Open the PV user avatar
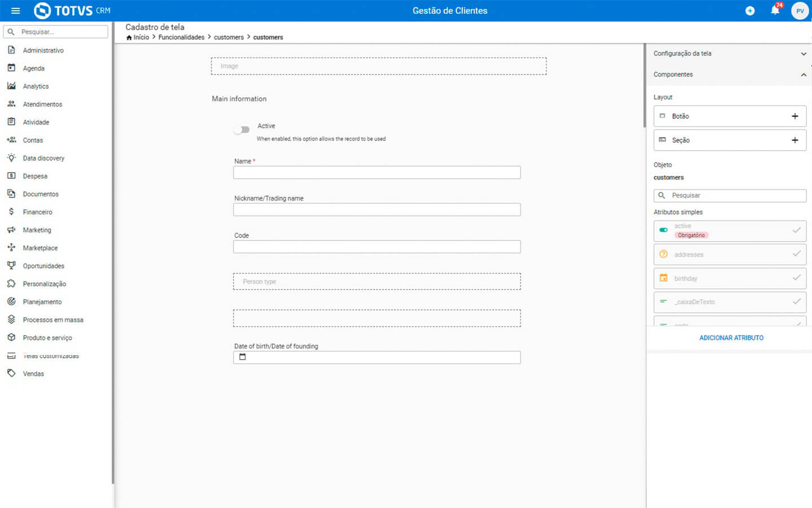Viewport: 812px width, 508px height. [x=800, y=11]
